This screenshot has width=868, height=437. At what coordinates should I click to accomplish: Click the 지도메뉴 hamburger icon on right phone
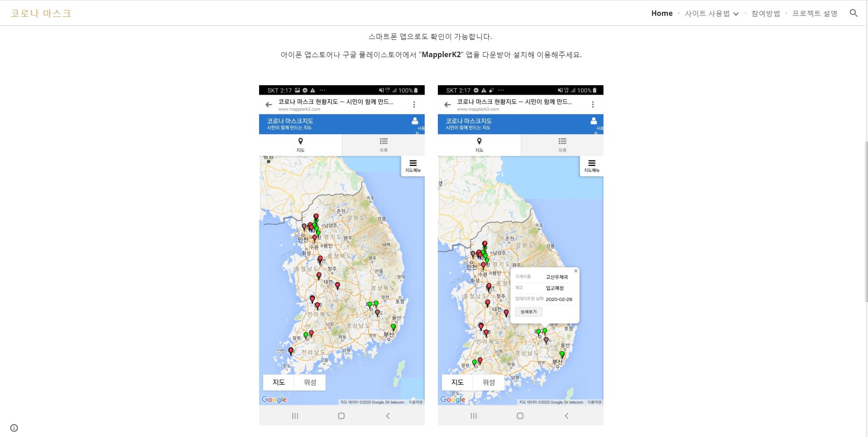click(592, 165)
